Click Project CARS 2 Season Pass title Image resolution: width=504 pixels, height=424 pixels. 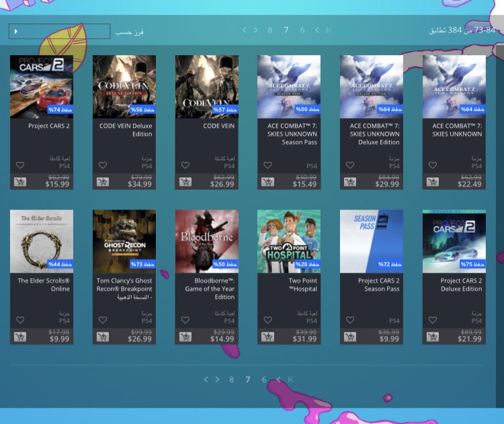[x=379, y=284]
